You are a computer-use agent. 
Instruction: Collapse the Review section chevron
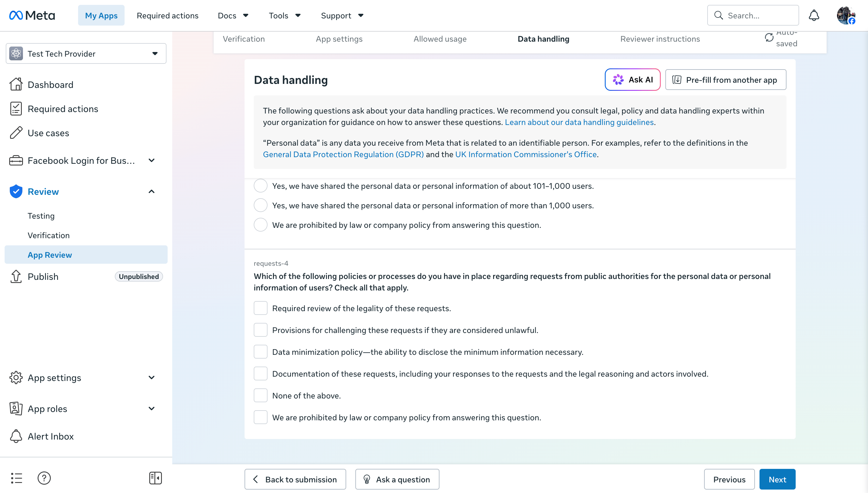(152, 191)
